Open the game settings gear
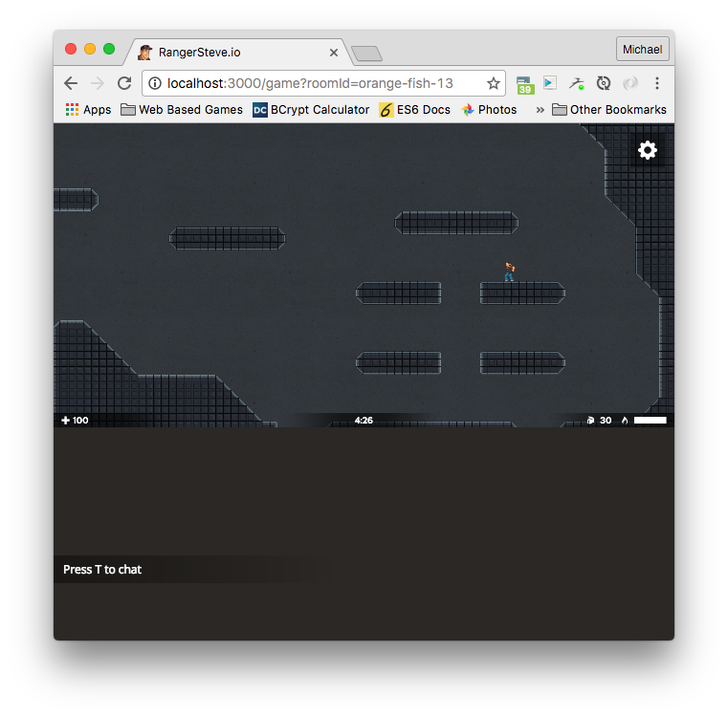Screen dimensions: 728x717 (648, 150)
